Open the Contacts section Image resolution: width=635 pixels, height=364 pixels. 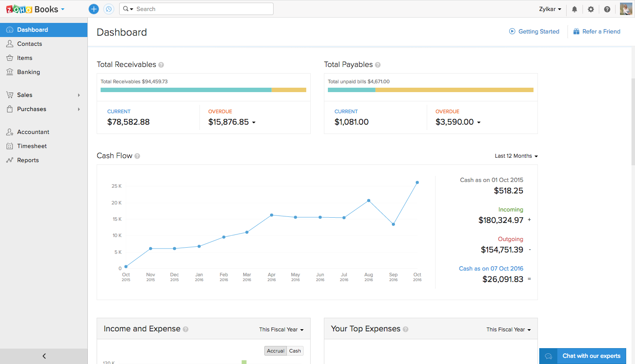(x=30, y=44)
